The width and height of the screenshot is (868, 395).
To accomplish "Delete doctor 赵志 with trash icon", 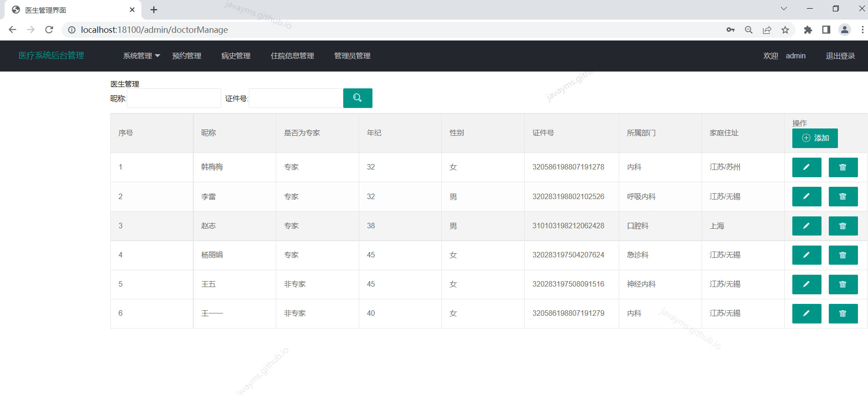I will point(843,226).
